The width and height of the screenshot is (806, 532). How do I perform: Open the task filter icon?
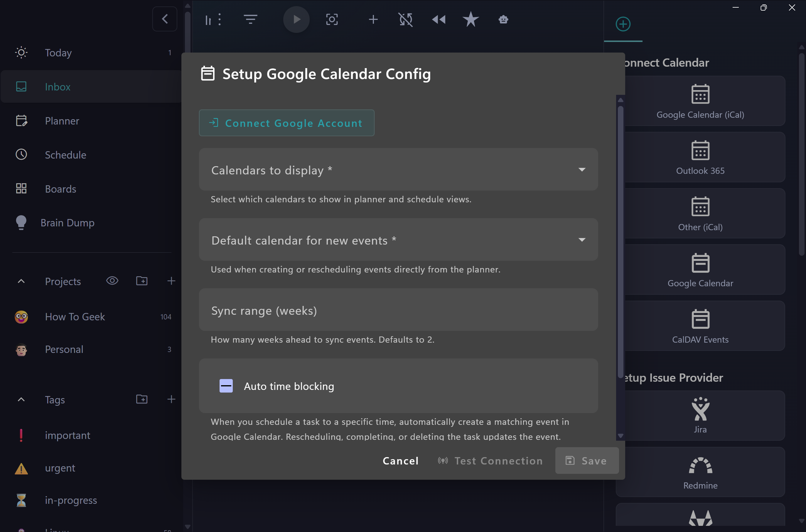250,19
